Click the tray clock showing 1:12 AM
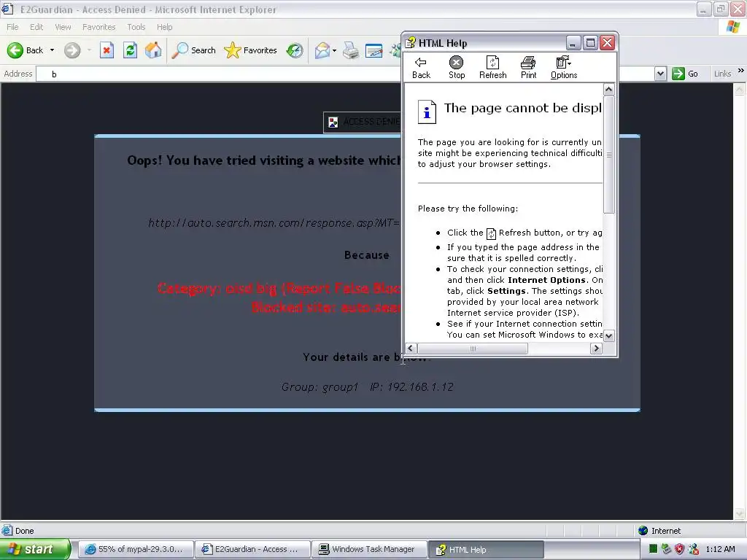Image resolution: width=747 pixels, height=560 pixels. (720, 549)
